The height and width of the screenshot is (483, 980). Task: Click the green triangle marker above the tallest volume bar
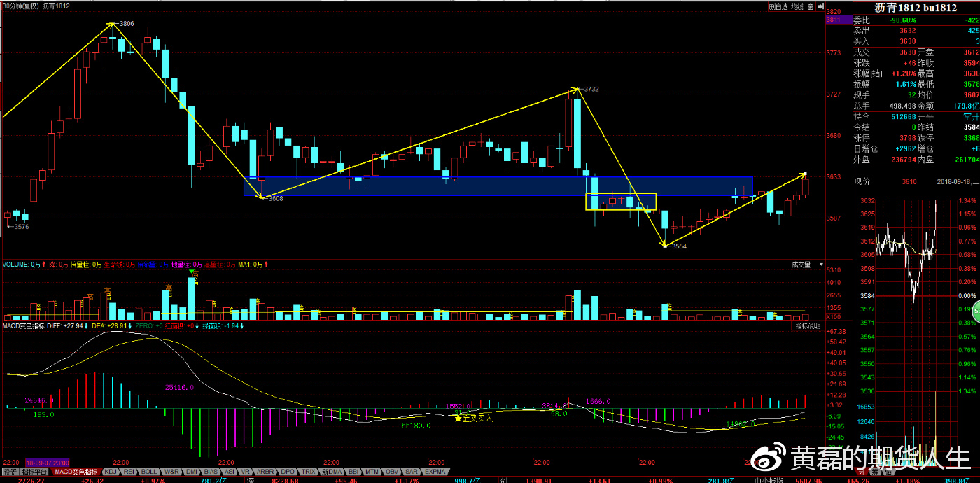click(192, 272)
